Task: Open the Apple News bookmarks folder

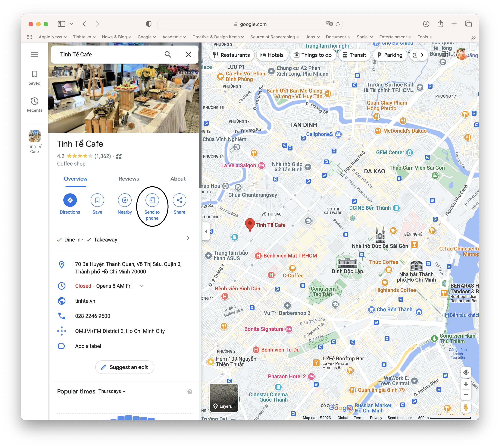Action: [53, 37]
